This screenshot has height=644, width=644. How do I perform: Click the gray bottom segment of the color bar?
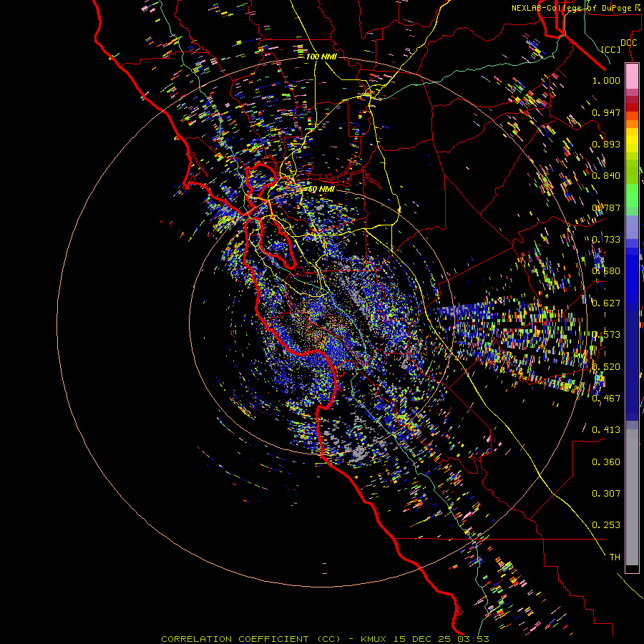[x=632, y=497]
